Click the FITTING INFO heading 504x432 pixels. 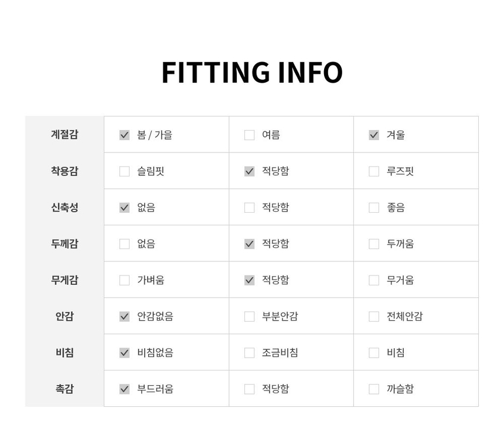pyautogui.click(x=252, y=72)
